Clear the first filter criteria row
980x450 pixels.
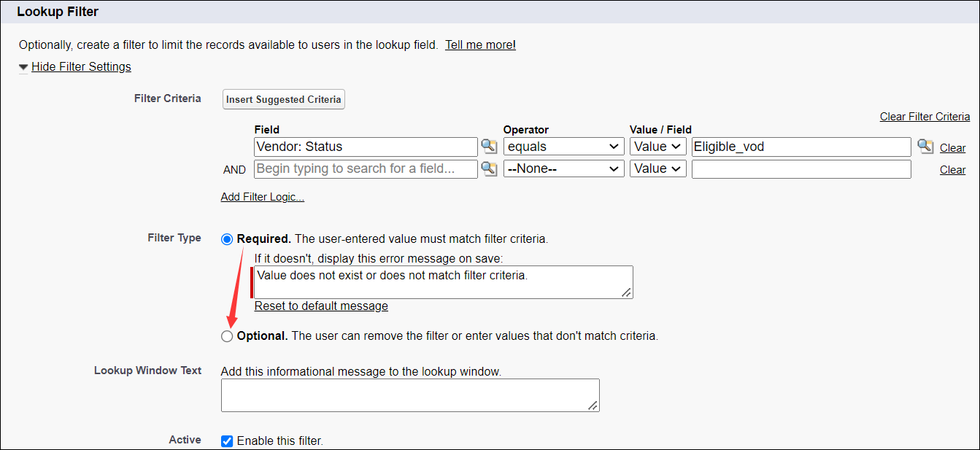click(x=952, y=148)
